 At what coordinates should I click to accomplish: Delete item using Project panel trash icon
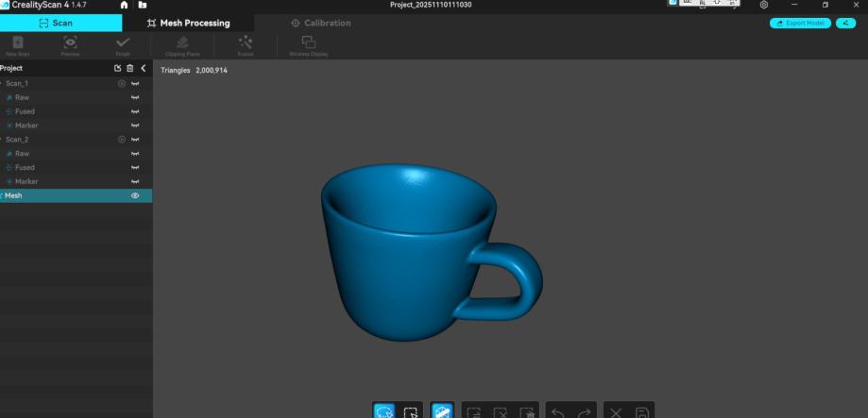[130, 68]
